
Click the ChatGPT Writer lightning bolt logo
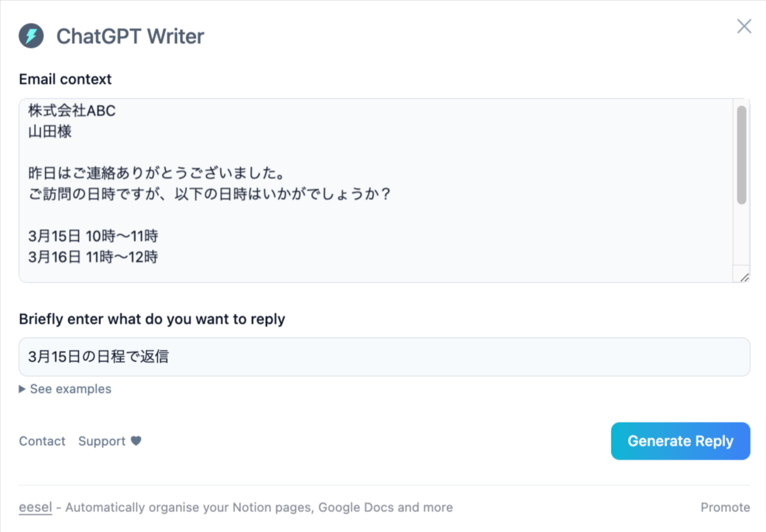click(x=31, y=36)
